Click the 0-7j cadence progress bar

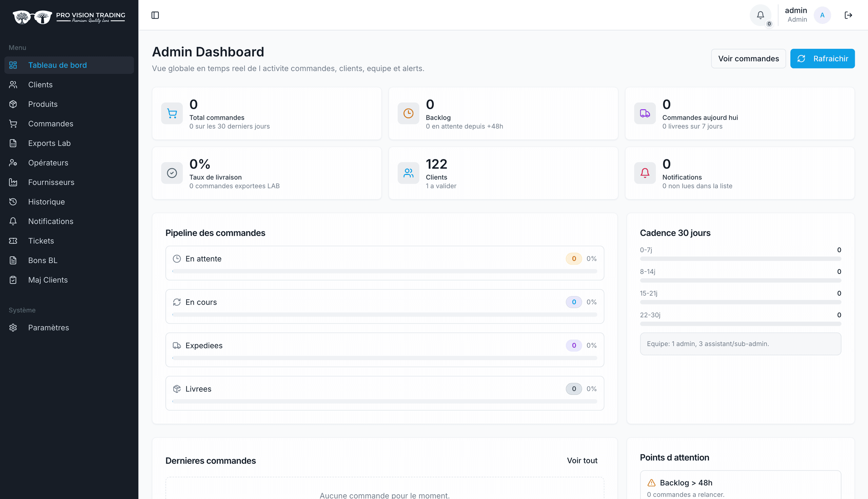[740, 259]
